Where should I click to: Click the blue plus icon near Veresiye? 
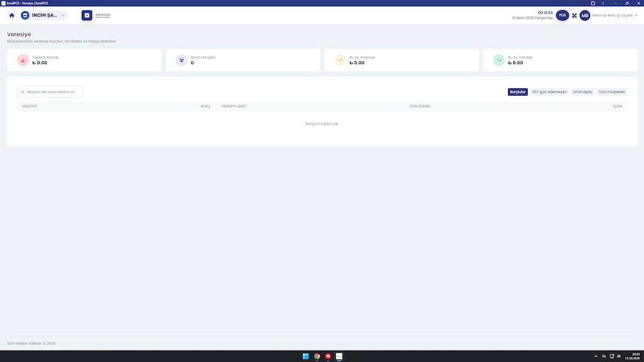pos(87,15)
